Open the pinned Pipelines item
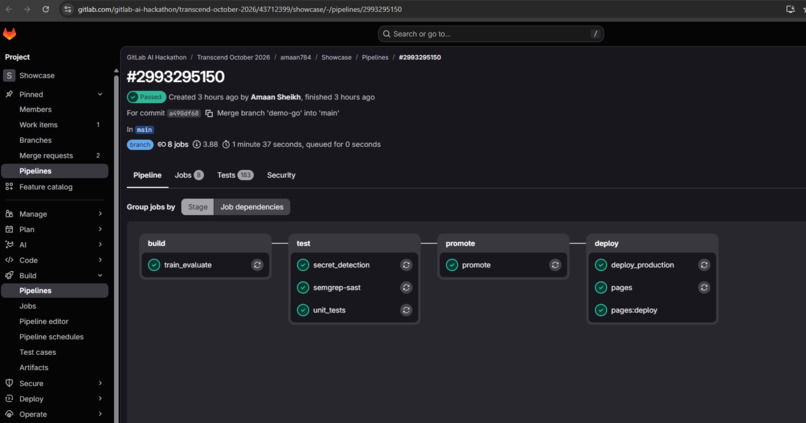 [54, 171]
